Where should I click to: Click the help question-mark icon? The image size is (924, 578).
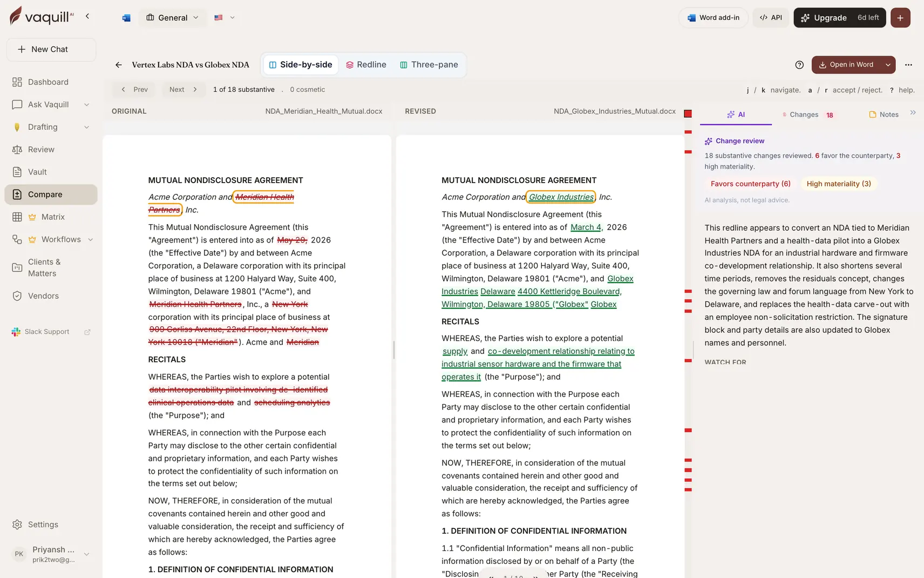point(799,65)
